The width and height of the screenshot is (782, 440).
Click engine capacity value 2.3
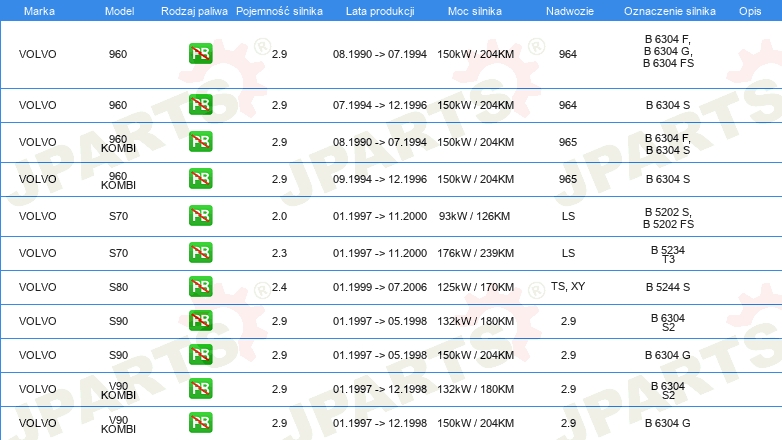[279, 253]
